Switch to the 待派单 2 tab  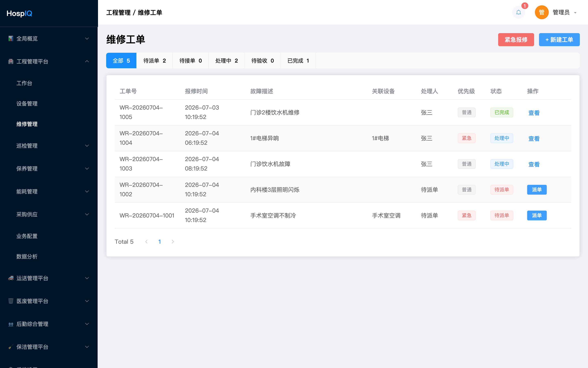point(155,61)
